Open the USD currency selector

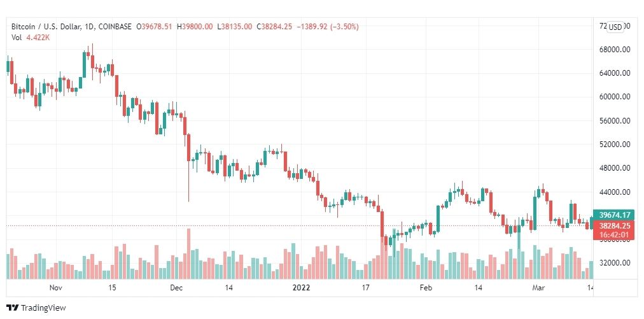click(x=615, y=27)
